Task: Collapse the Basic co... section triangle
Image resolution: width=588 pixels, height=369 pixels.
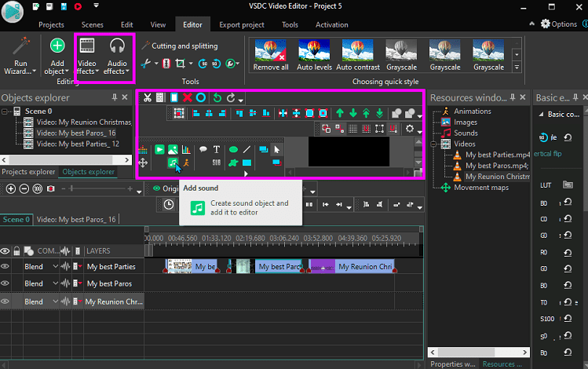Action: tap(541, 115)
